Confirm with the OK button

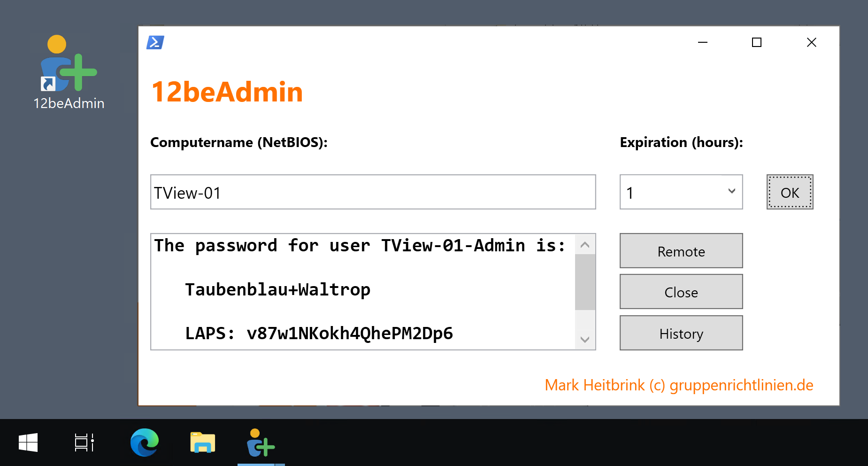click(x=790, y=192)
